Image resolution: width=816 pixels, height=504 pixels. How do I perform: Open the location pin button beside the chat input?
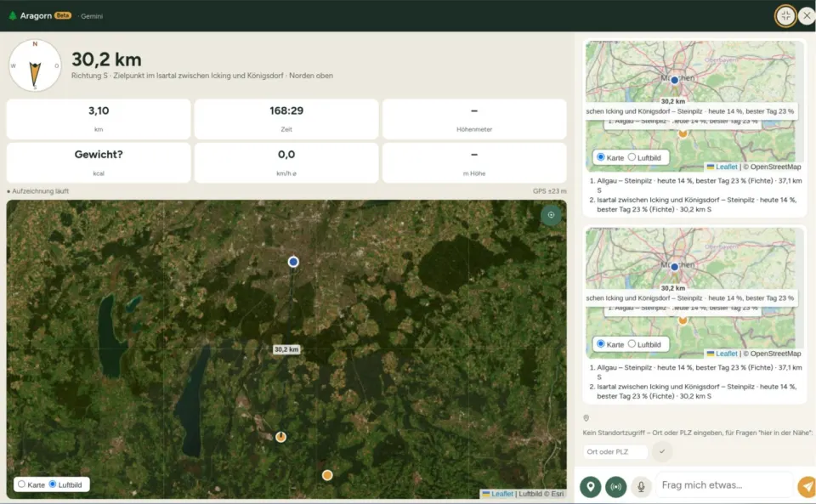590,487
